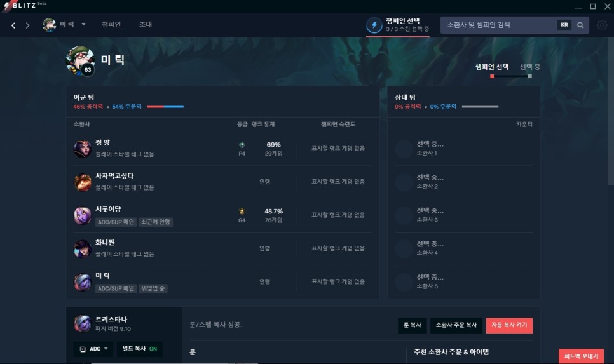This screenshot has height=364, width=614.
Task: Click the 48.7% win rate value
Action: coord(273,212)
